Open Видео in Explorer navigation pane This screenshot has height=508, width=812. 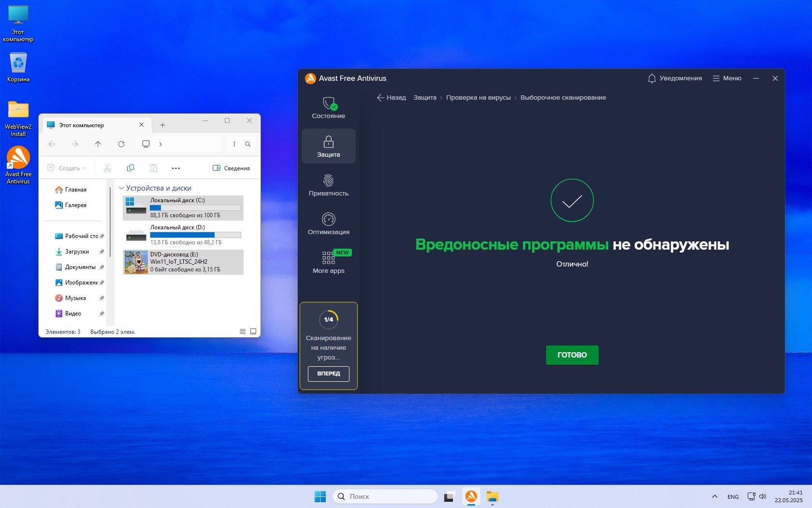(x=79, y=314)
